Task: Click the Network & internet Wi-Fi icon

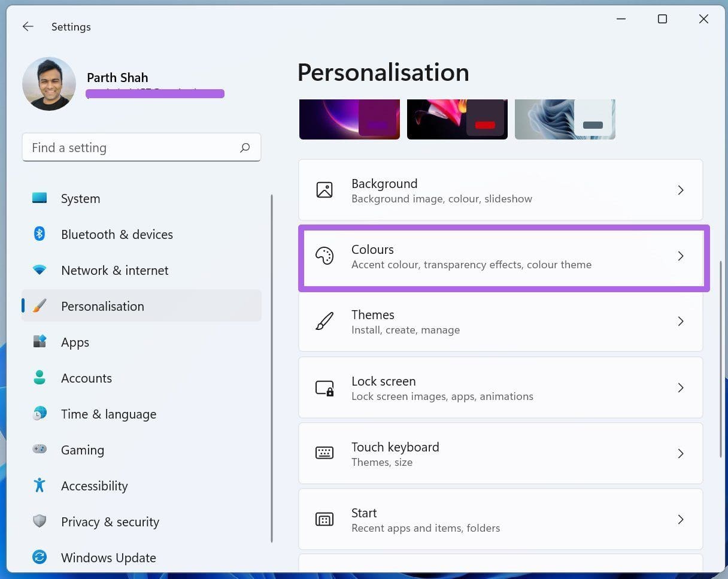Action: click(40, 270)
